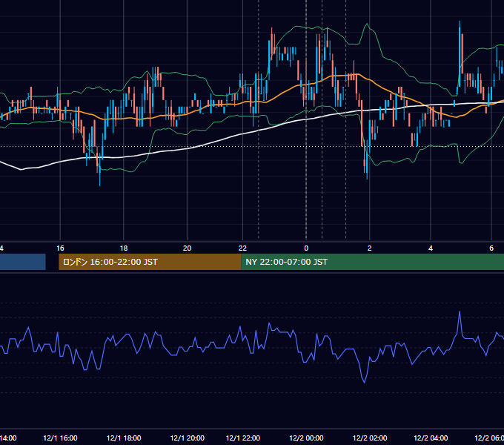Click the 12/1 18:00 time label
The height and width of the screenshot is (445, 504).
tap(124, 438)
